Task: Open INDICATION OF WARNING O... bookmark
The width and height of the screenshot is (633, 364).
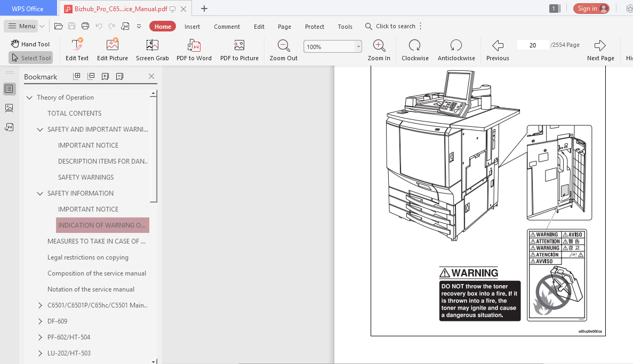Action: coord(102,225)
